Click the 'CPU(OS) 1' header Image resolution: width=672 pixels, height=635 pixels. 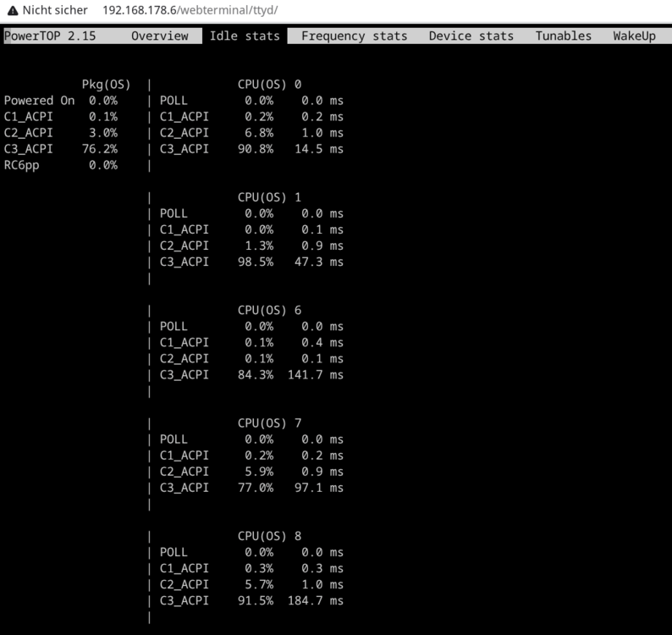(270, 197)
